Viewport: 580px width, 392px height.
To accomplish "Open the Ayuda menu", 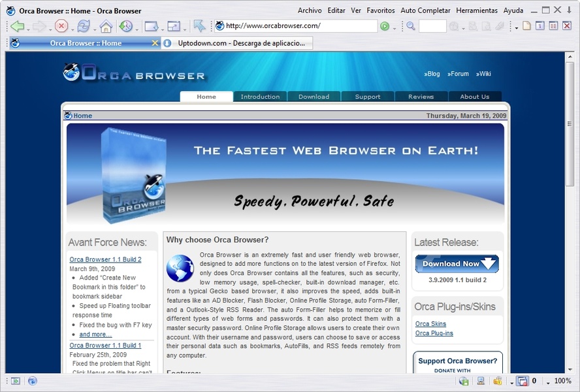I will coord(513,10).
